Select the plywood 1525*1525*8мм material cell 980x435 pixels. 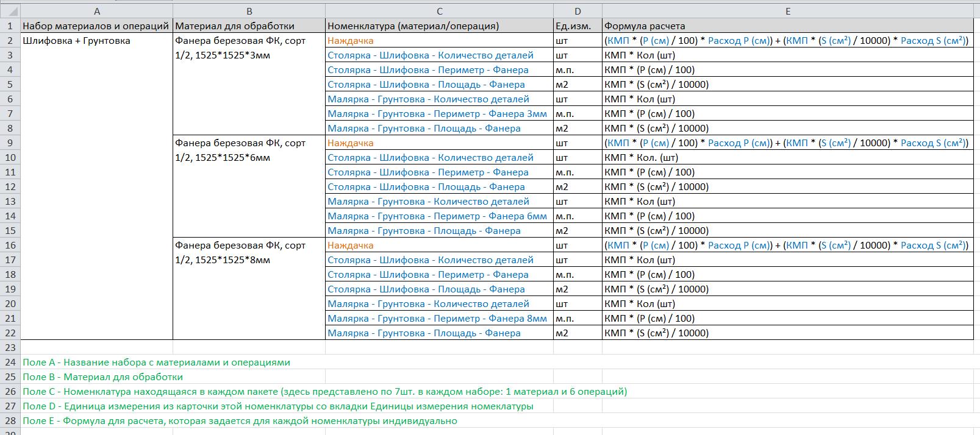tap(240, 253)
